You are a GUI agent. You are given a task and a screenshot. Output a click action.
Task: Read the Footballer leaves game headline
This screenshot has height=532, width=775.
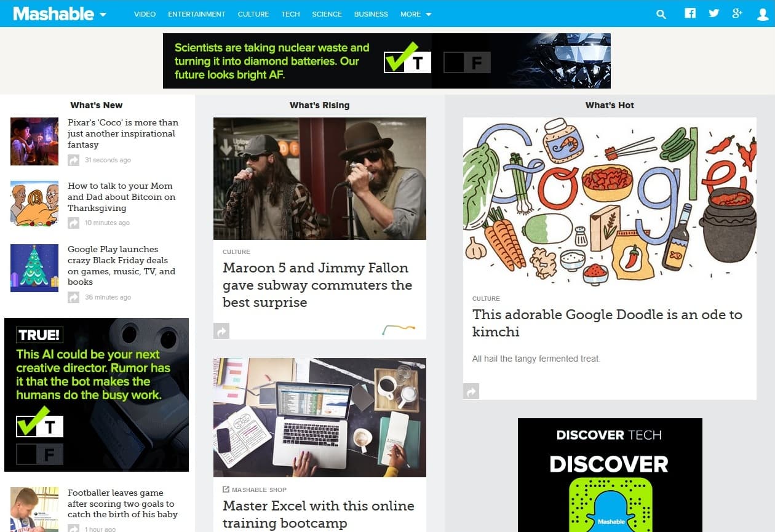point(122,504)
